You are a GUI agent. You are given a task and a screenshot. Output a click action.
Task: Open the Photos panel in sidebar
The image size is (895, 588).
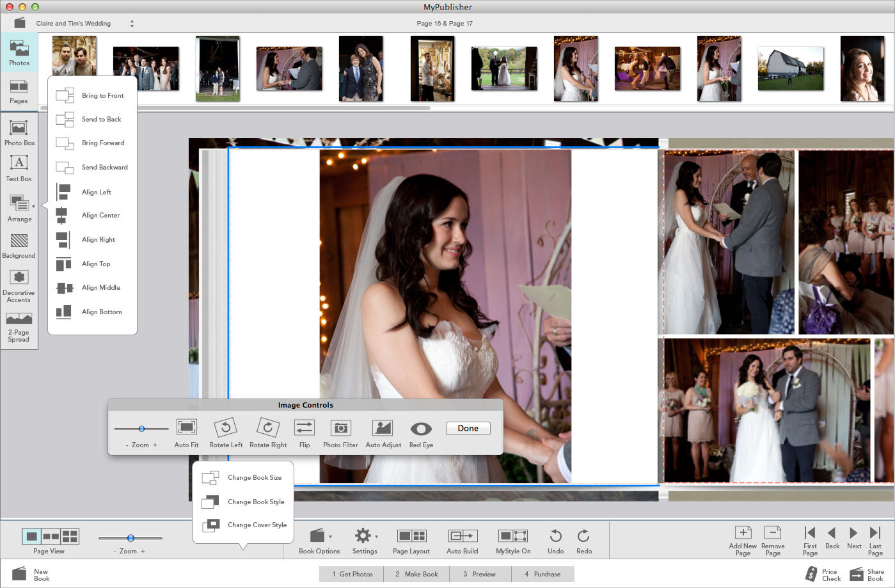[x=19, y=53]
